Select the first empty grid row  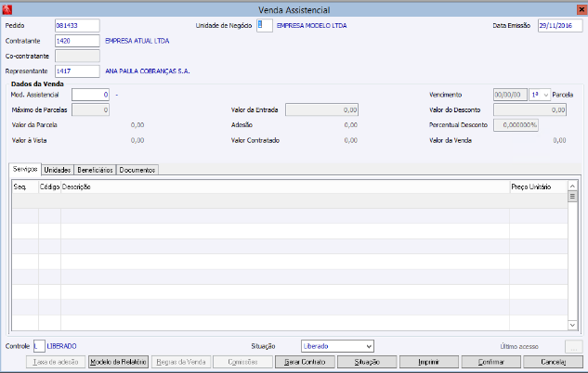[290, 200]
